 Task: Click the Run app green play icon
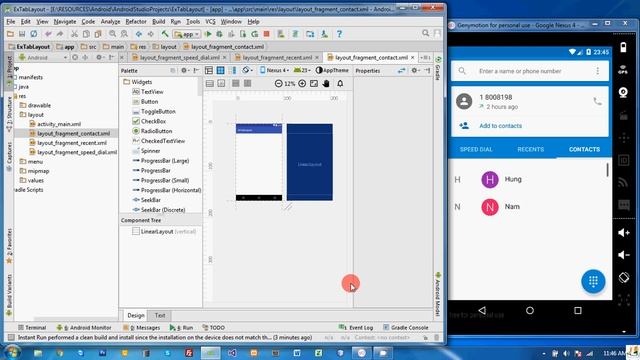(x=208, y=34)
